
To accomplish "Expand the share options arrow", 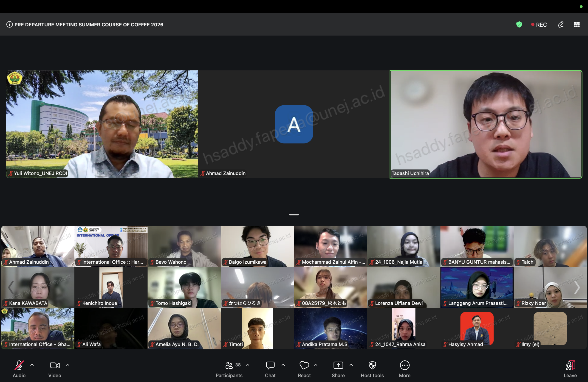I will pos(351,365).
